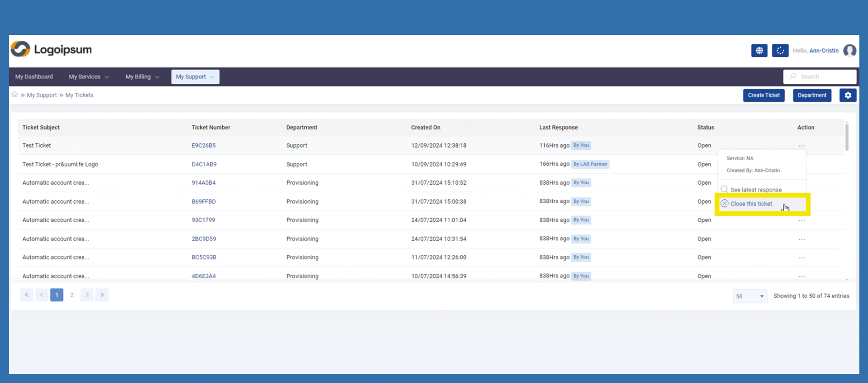Go to the next page arrow
Image resolution: width=868 pixels, height=383 pixels.
[x=87, y=295]
